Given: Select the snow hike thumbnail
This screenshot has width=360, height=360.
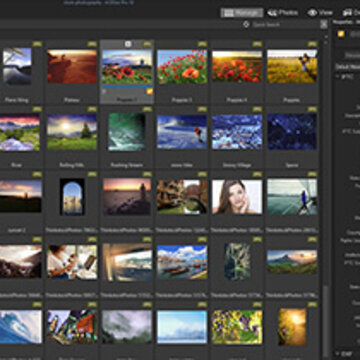Looking at the screenshot, I should click(182, 132).
